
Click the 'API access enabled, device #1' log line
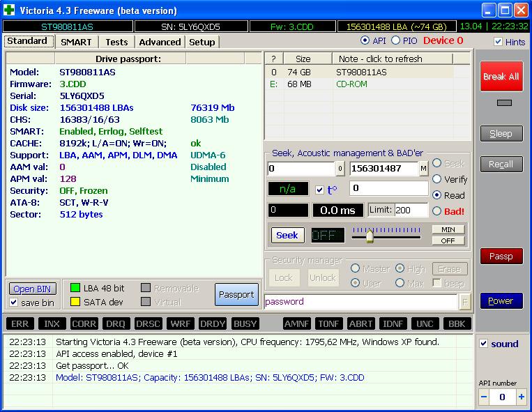(x=116, y=353)
